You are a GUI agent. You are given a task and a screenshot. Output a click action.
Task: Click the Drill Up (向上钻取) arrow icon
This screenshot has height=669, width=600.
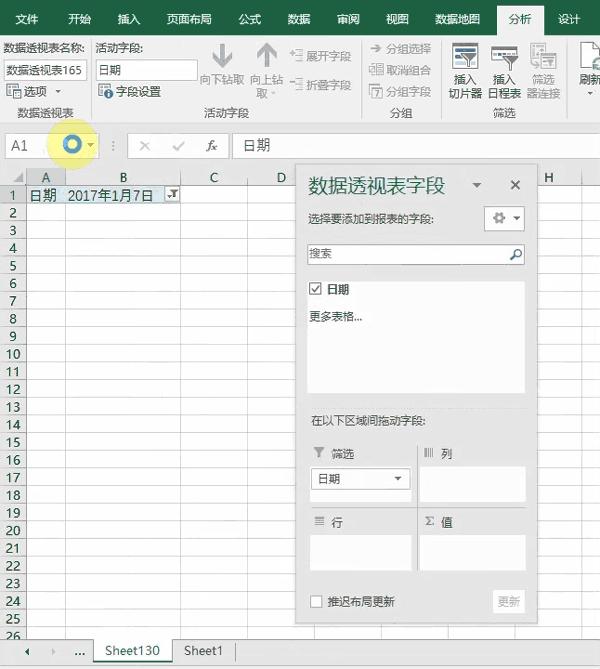pyautogui.click(x=267, y=55)
